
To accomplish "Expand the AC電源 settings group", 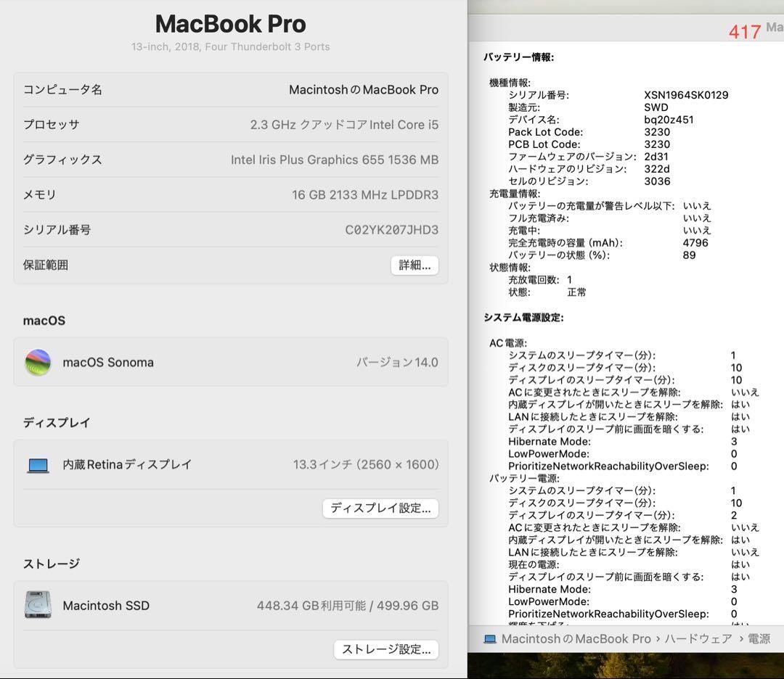I will point(504,342).
